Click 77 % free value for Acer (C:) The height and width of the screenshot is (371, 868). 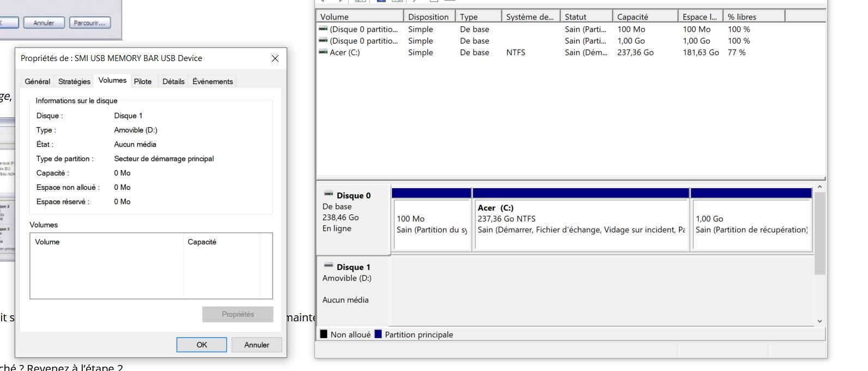[x=737, y=52]
